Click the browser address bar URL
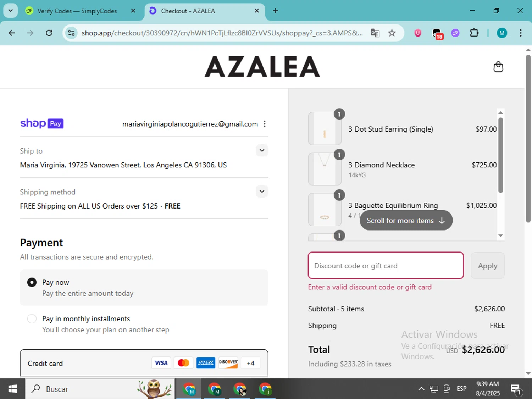Viewport: 532px width, 399px height. 222,33
